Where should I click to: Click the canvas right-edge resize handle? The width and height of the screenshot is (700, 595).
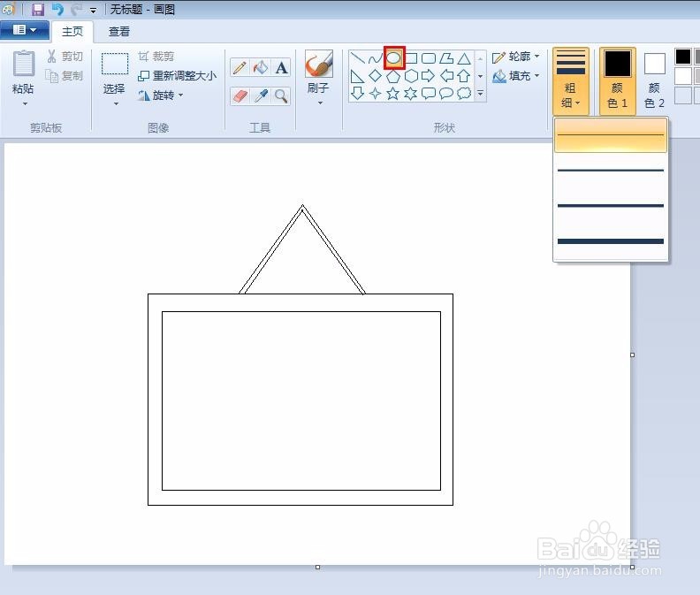pos(632,355)
